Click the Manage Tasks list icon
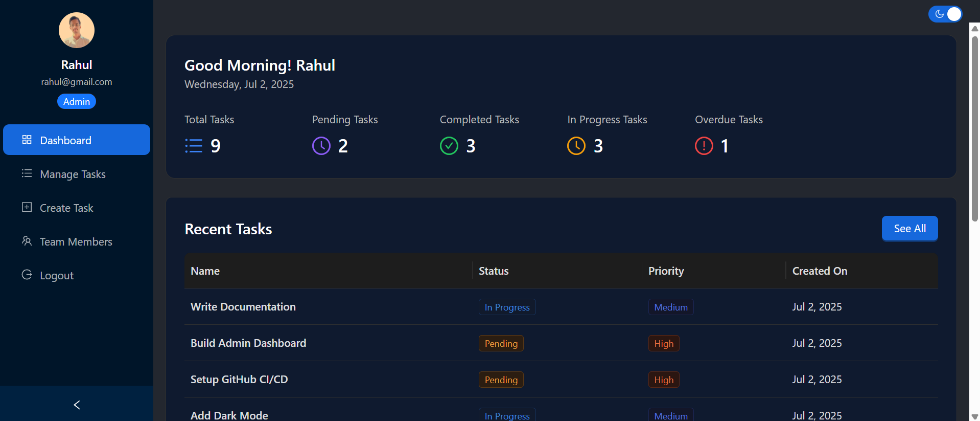 [27, 173]
